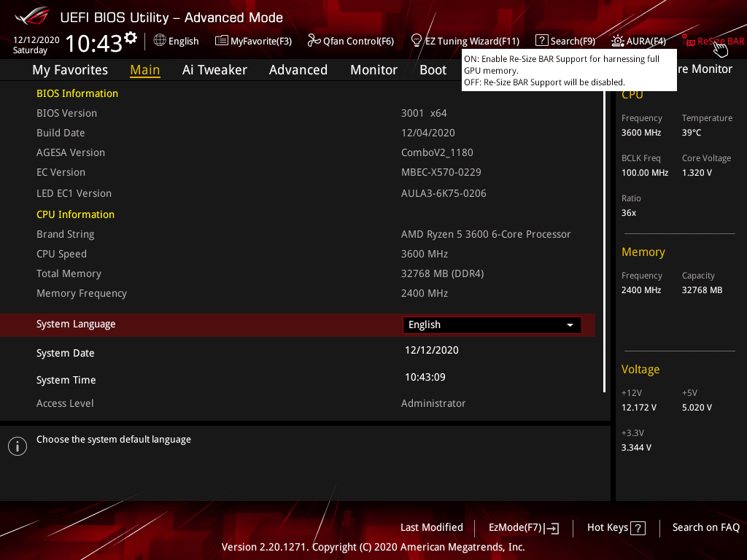Click the Memory Frequency label
The height and width of the screenshot is (560, 747).
[x=82, y=294]
